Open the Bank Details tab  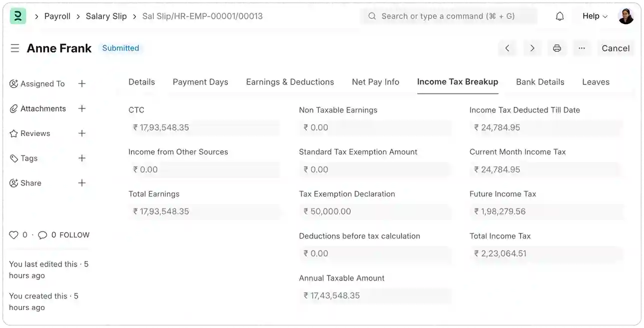(x=540, y=81)
